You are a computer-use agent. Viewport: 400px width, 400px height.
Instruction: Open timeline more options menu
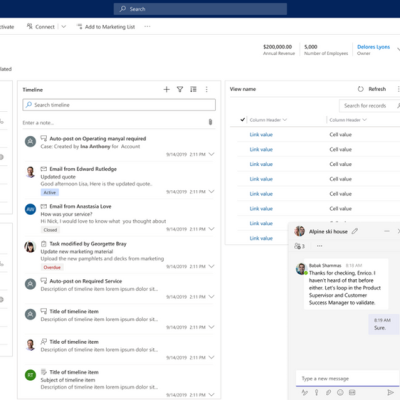[207, 89]
